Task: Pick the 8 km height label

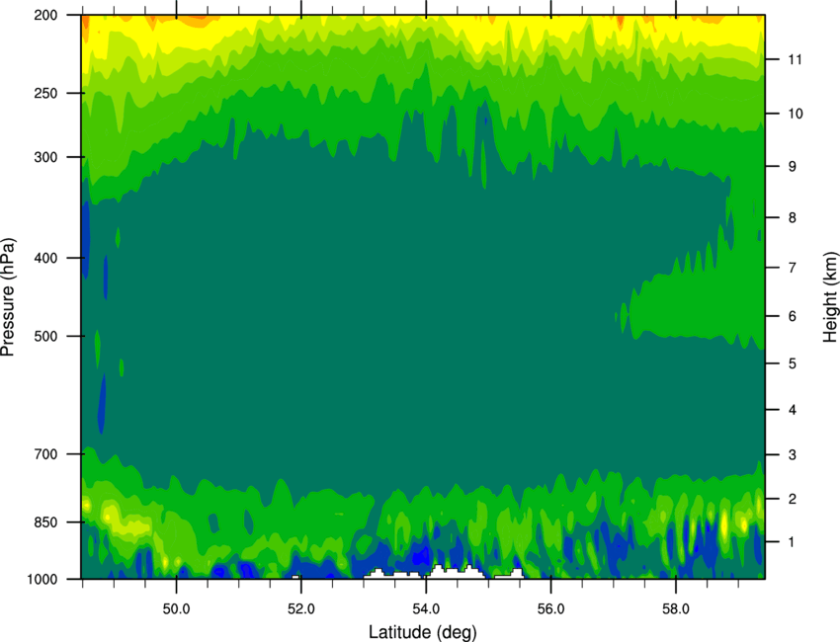Action: (792, 217)
